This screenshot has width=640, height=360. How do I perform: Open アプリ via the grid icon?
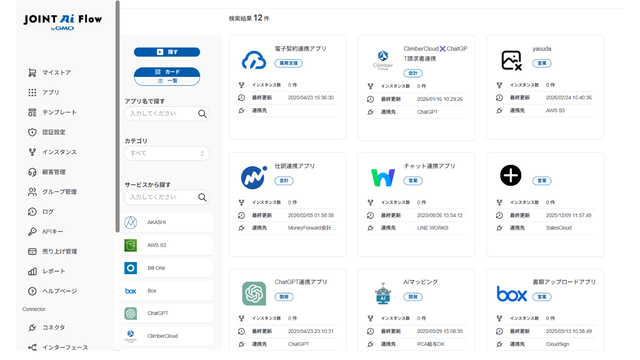coord(32,93)
